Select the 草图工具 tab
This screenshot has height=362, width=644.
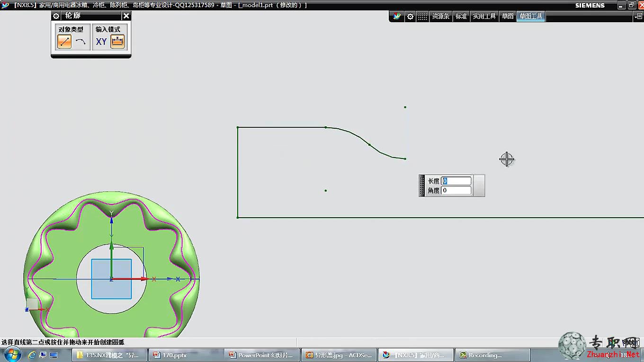pyautogui.click(x=531, y=16)
